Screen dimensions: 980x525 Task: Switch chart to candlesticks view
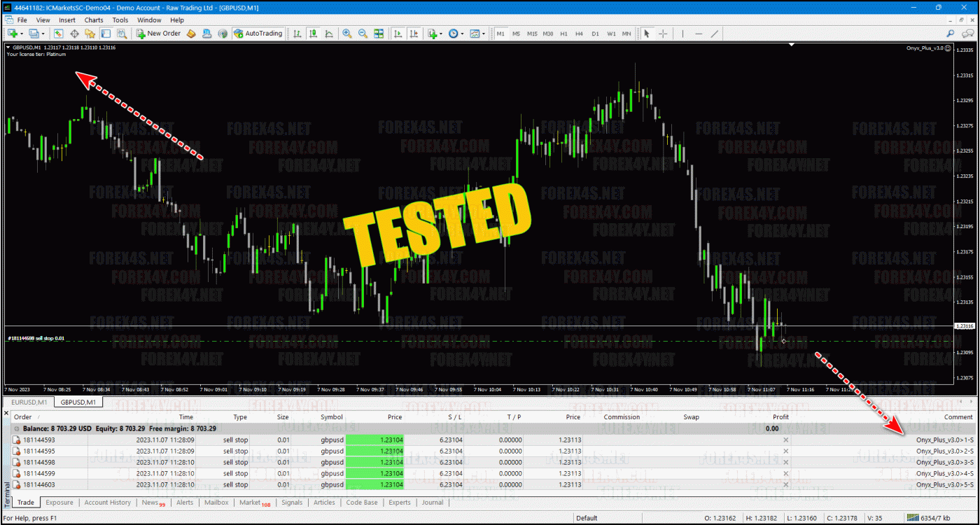(313, 34)
